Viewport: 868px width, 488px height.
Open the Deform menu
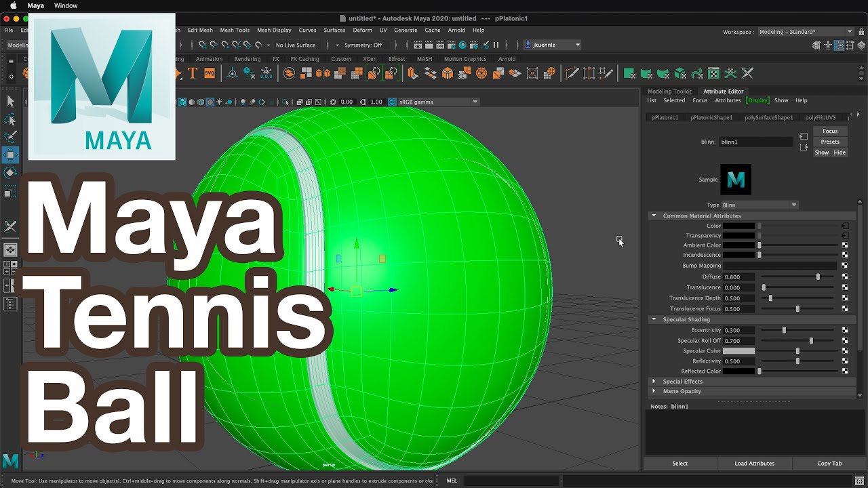(362, 30)
